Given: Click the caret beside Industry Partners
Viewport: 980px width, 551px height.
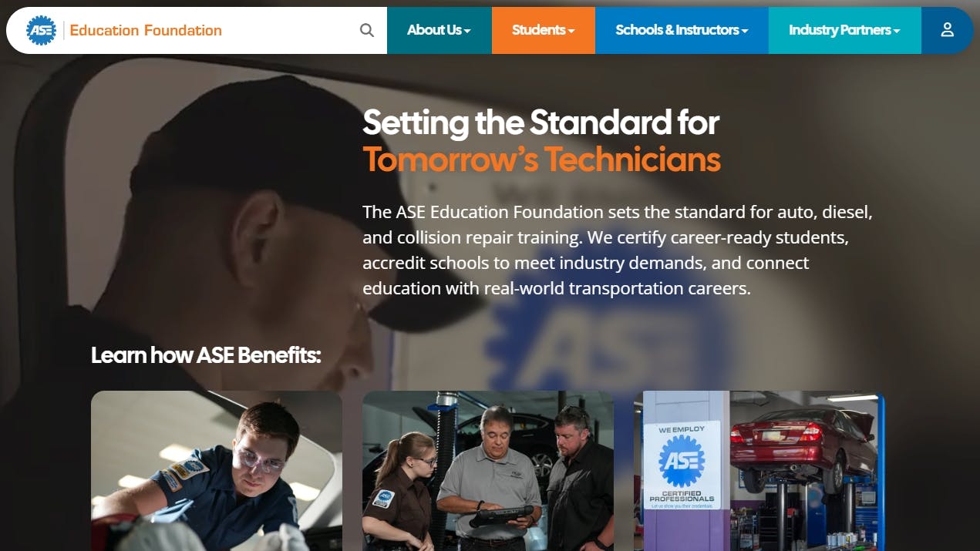Looking at the screenshot, I should pos(897,32).
